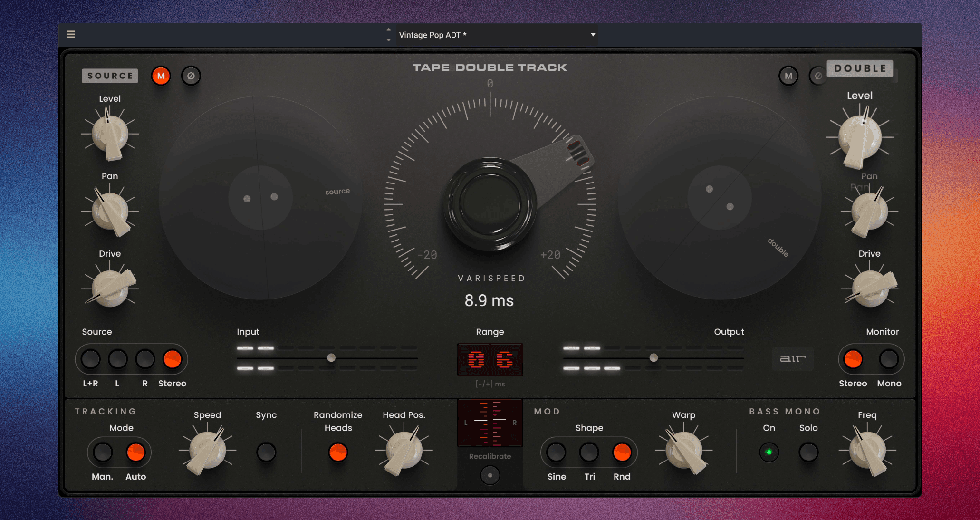Select next preset with down arrow
980x520 pixels.
pyautogui.click(x=389, y=40)
